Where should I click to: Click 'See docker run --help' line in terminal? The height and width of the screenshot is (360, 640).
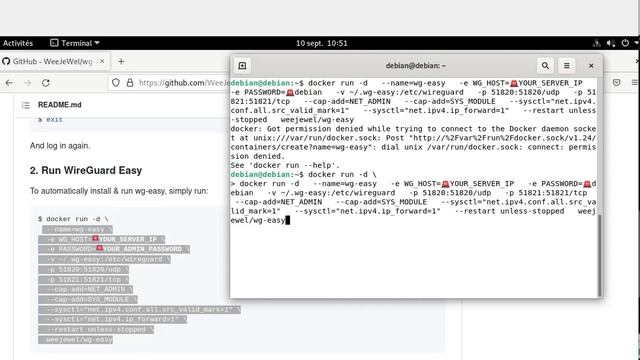click(285, 165)
